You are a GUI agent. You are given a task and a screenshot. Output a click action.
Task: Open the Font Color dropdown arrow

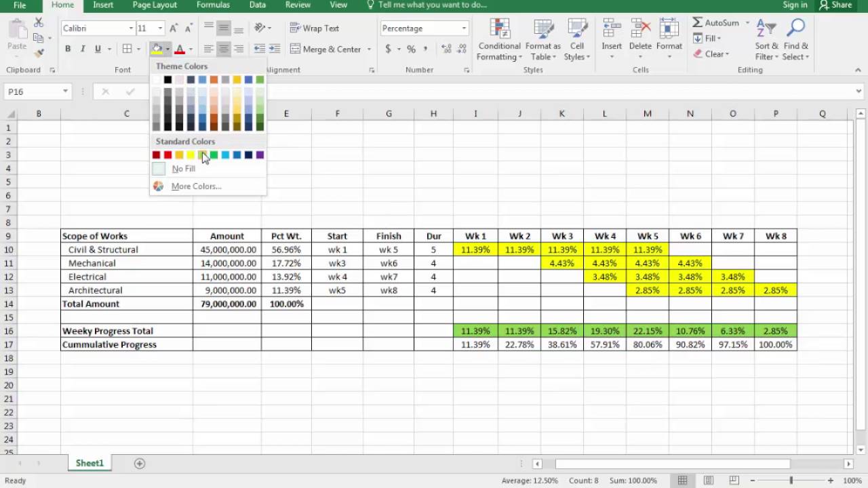pos(191,49)
